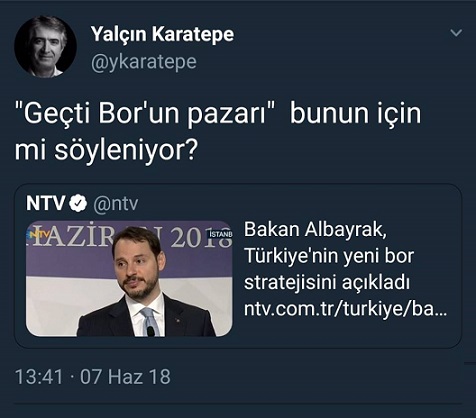Screen dimensions: 476x418
Task: Visit the @ntv handle
Action: coord(116,203)
